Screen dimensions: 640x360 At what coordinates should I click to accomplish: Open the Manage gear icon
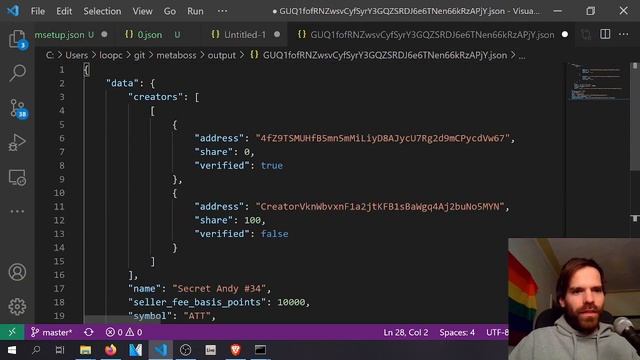pyautogui.click(x=17, y=307)
